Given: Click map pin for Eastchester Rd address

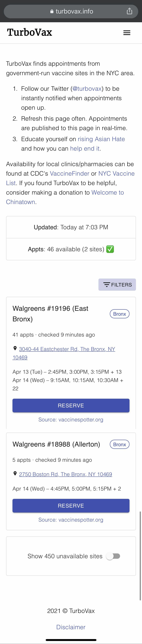Looking at the screenshot, I should [x=15, y=348].
